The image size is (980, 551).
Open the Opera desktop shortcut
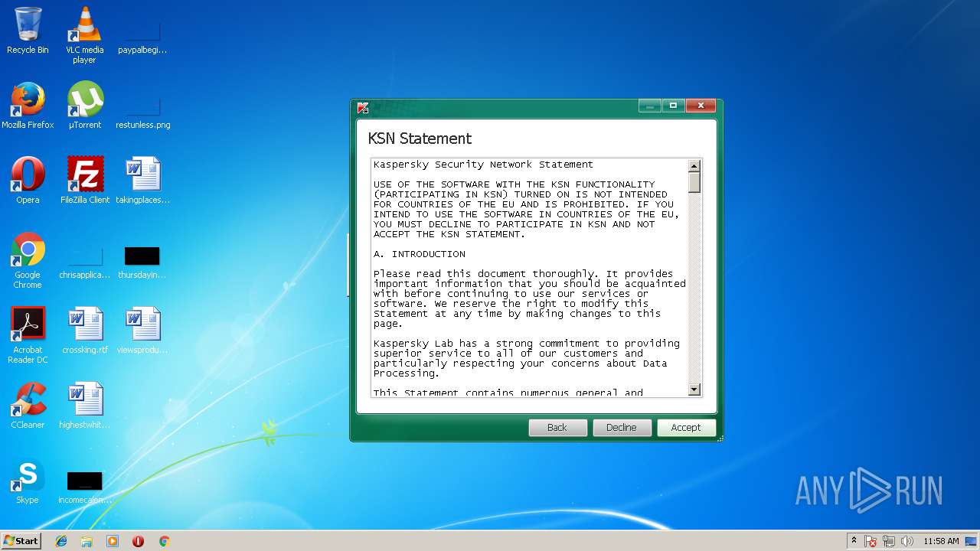pyautogui.click(x=28, y=181)
